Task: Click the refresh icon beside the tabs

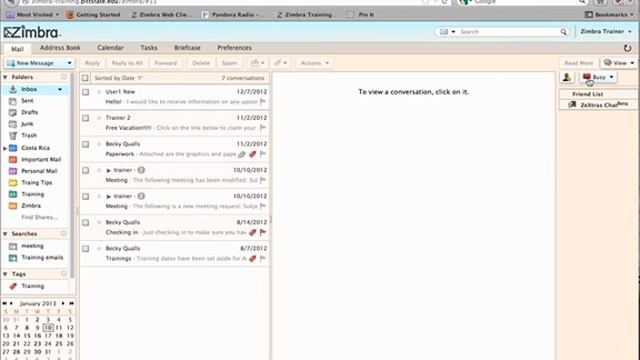Action: (x=627, y=48)
